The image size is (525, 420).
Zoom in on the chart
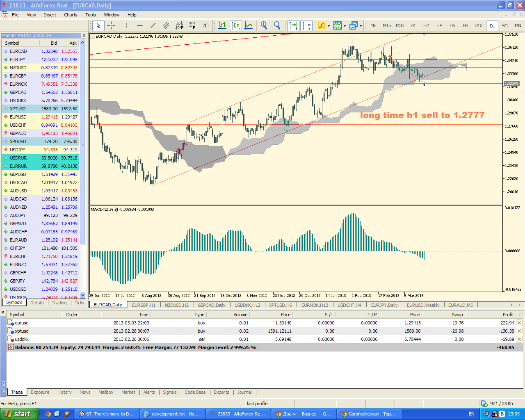click(x=264, y=25)
